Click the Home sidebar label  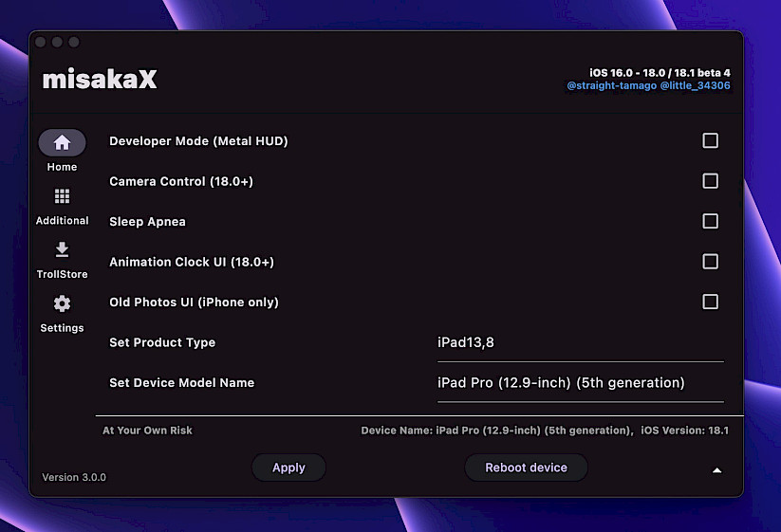pyautogui.click(x=62, y=167)
